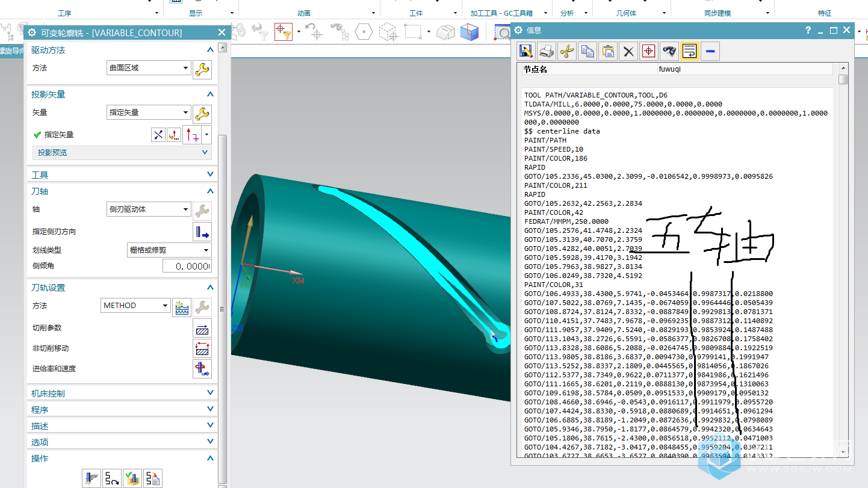Click the reverse vector direction icon
This screenshot has width=868, height=488.
click(158, 135)
